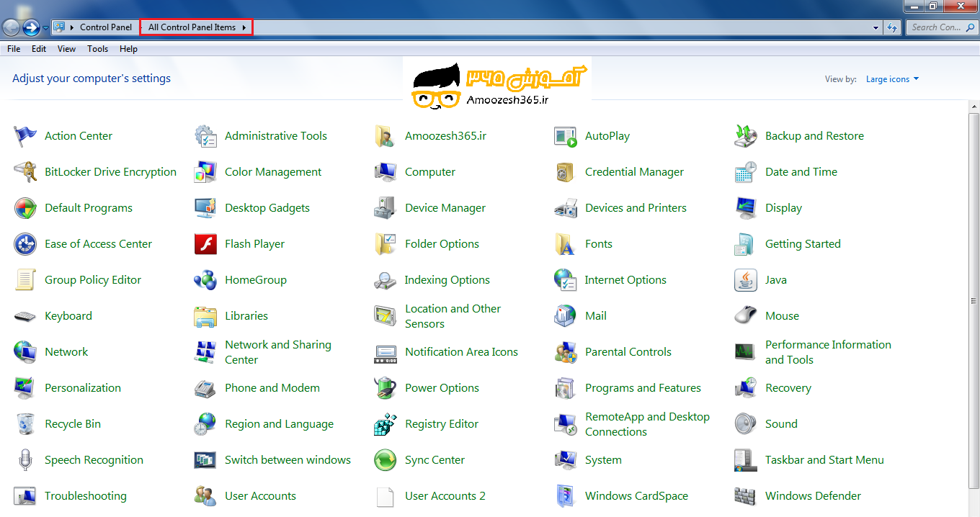Click the Back navigation arrow
Viewport: 980px width, 517px height.
11,27
